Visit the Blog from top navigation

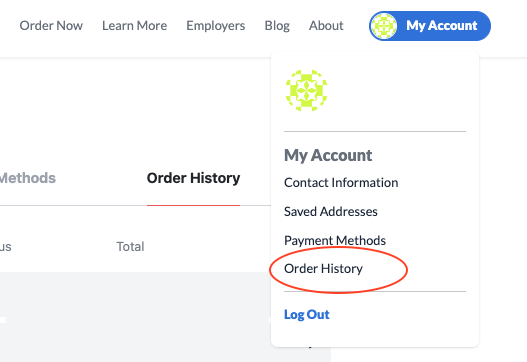[x=277, y=26]
